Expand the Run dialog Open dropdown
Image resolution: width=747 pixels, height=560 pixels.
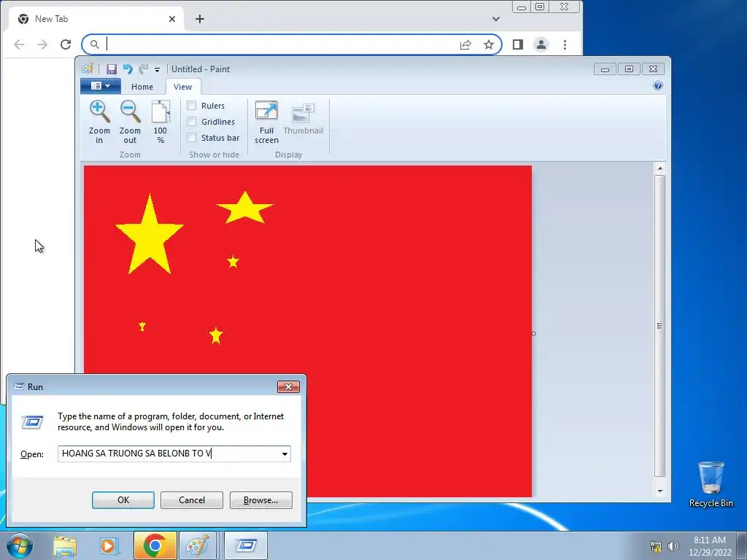click(x=285, y=454)
